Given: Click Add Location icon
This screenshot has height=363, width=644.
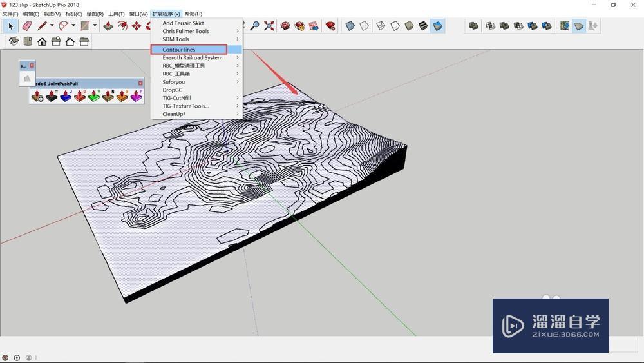Looking at the screenshot, I should tap(565, 26).
